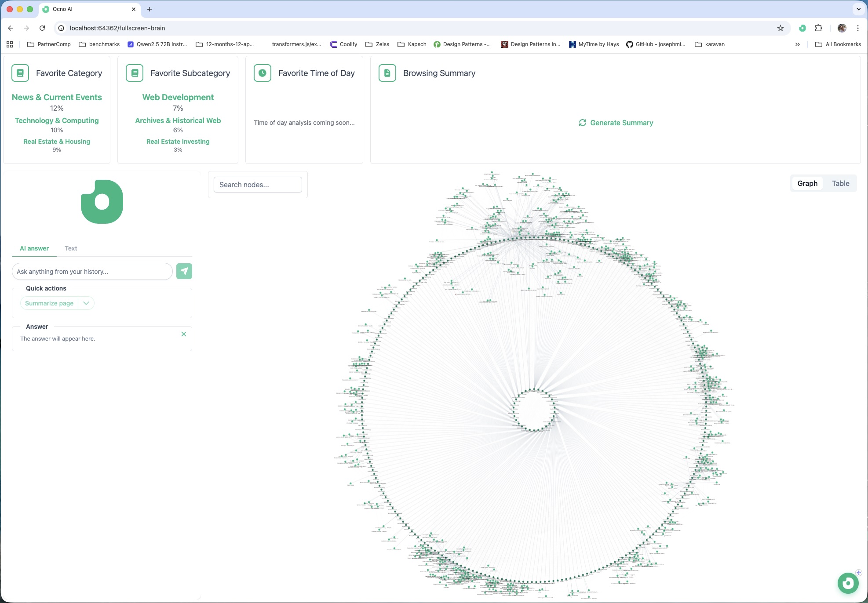Dismiss the Answer box with X icon
Viewport: 868px width, 603px height.
(184, 334)
